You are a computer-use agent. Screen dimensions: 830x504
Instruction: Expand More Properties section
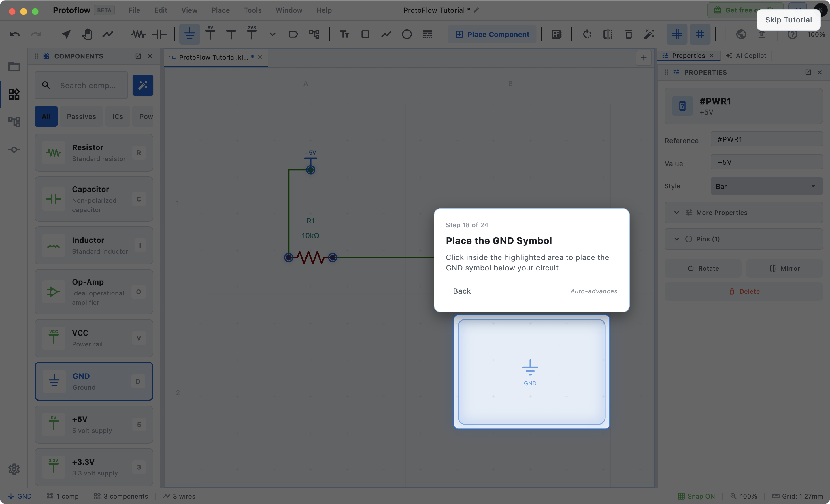click(744, 213)
